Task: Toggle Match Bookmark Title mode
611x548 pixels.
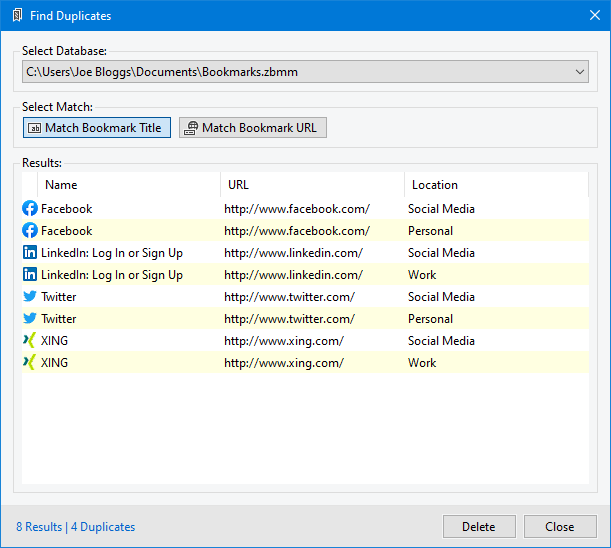Action: pos(96,128)
